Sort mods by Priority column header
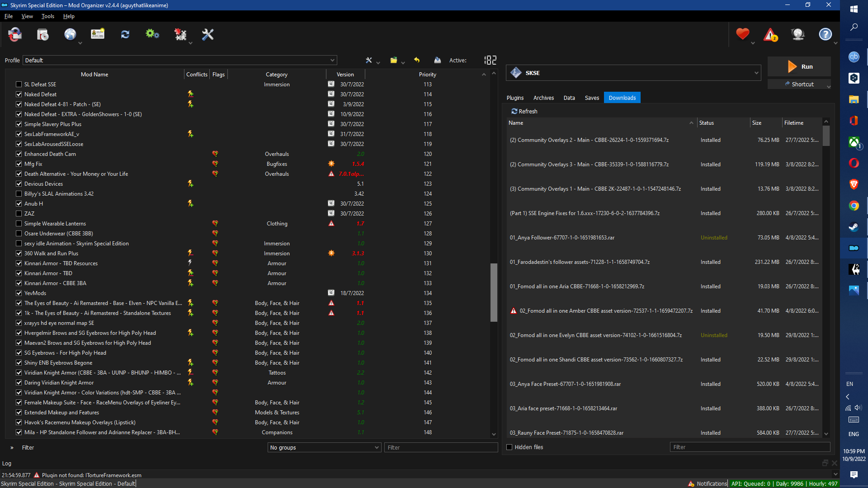The width and height of the screenshot is (868, 488). (x=427, y=75)
